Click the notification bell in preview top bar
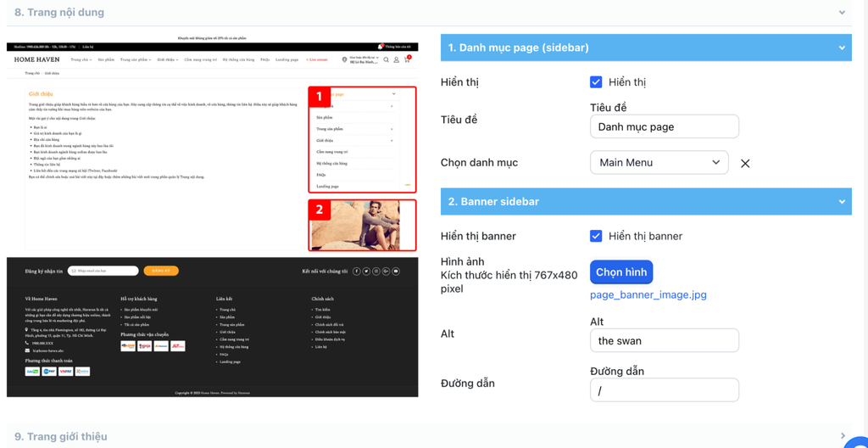Image resolution: width=868 pixels, height=448 pixels. 380,47
